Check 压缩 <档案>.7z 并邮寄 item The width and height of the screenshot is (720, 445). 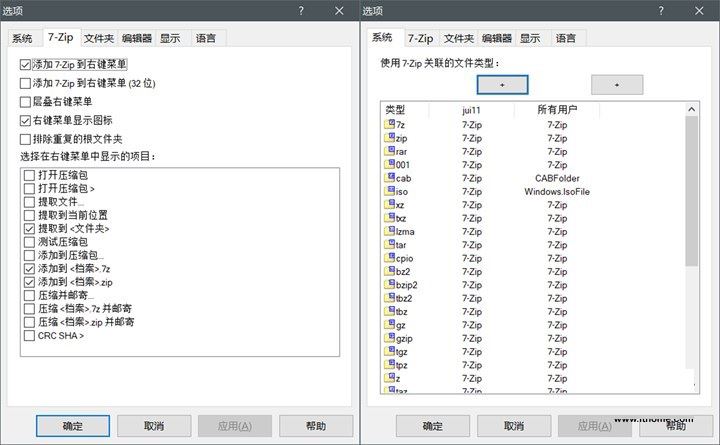[29, 309]
